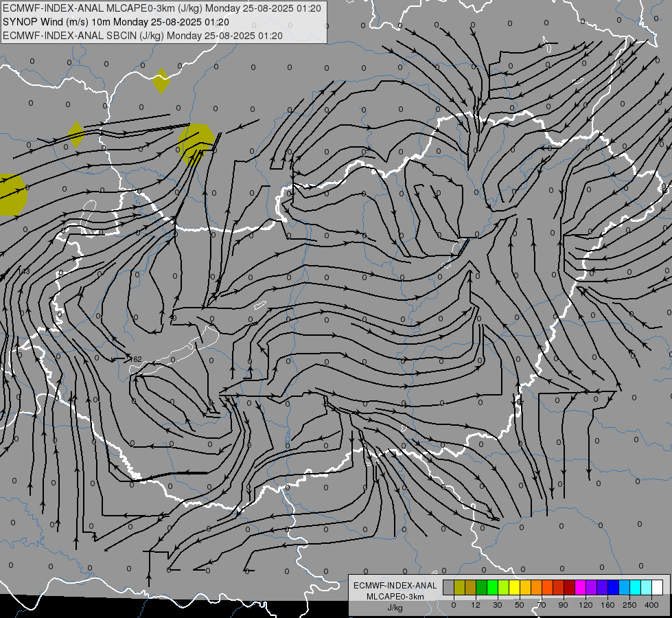Pick the dark green legend swatch after 12
672x618 pixels.
pyautogui.click(x=481, y=587)
